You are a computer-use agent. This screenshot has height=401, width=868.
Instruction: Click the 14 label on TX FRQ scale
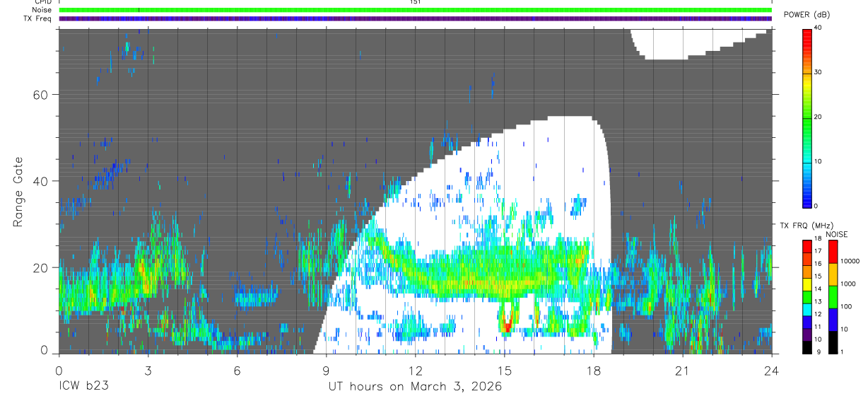coord(819,289)
